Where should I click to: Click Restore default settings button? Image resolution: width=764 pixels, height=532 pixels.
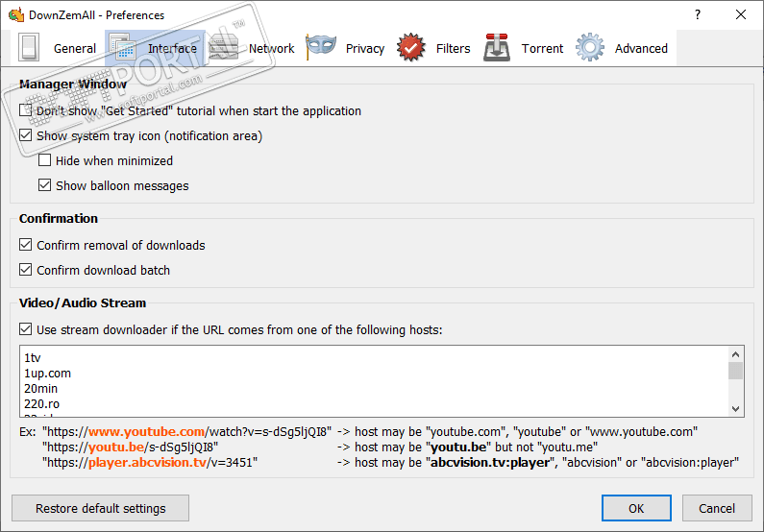(x=100, y=508)
